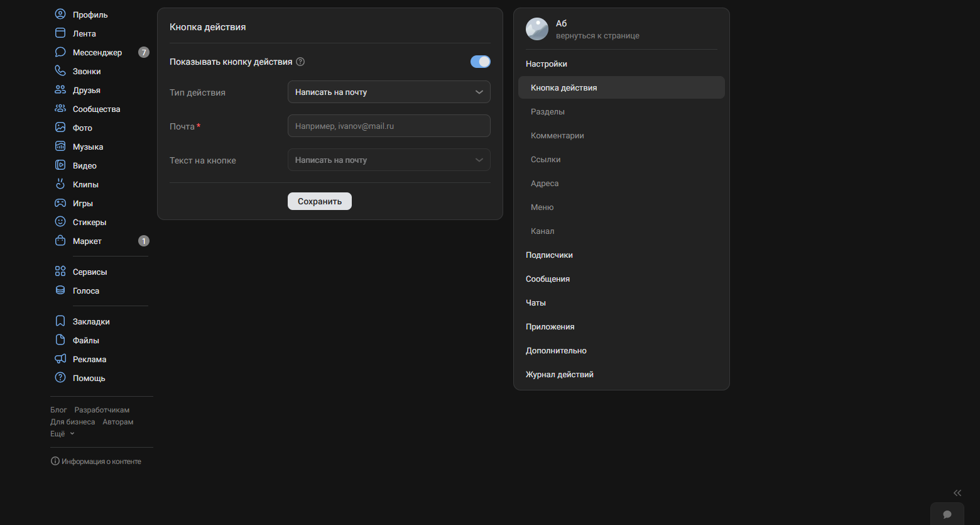The image size is (980, 525).
Task: Click the Messenger unread badge 7
Action: point(144,52)
